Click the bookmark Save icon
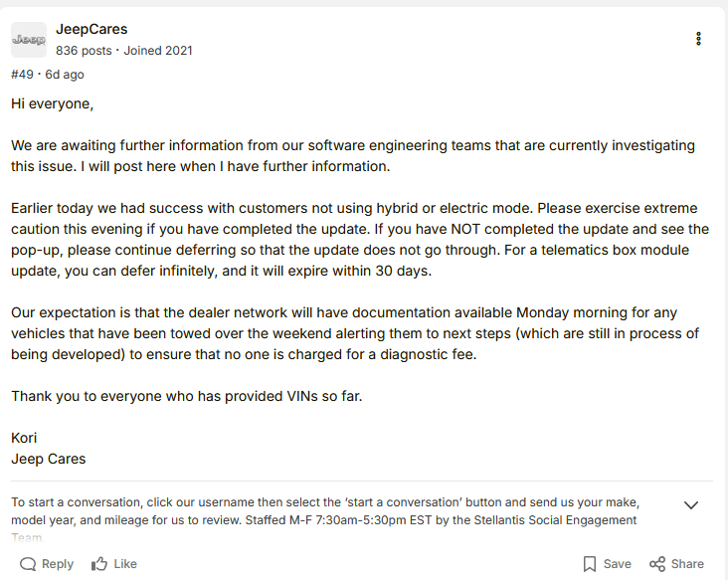 coord(590,564)
